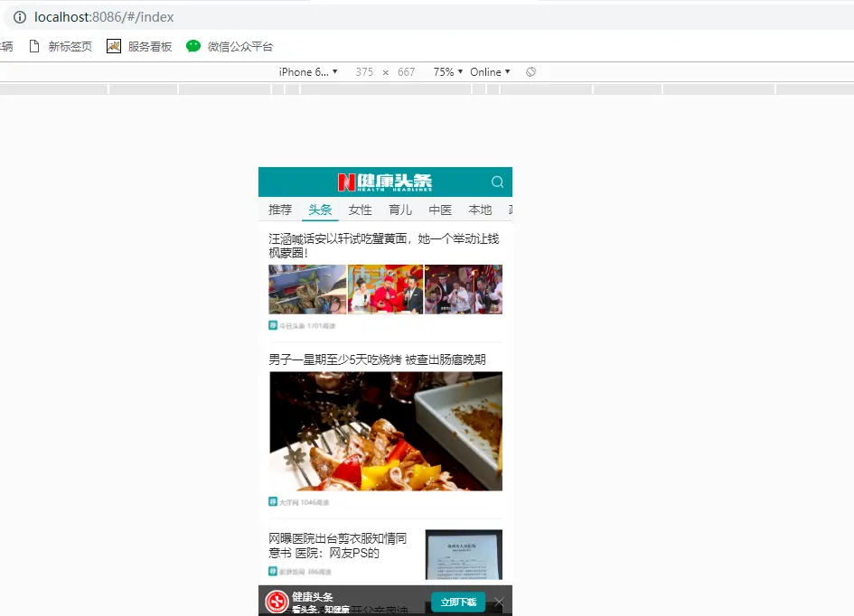This screenshot has width=854, height=616.
Task: Click the source icon beside 今日头条
Action: point(273,325)
